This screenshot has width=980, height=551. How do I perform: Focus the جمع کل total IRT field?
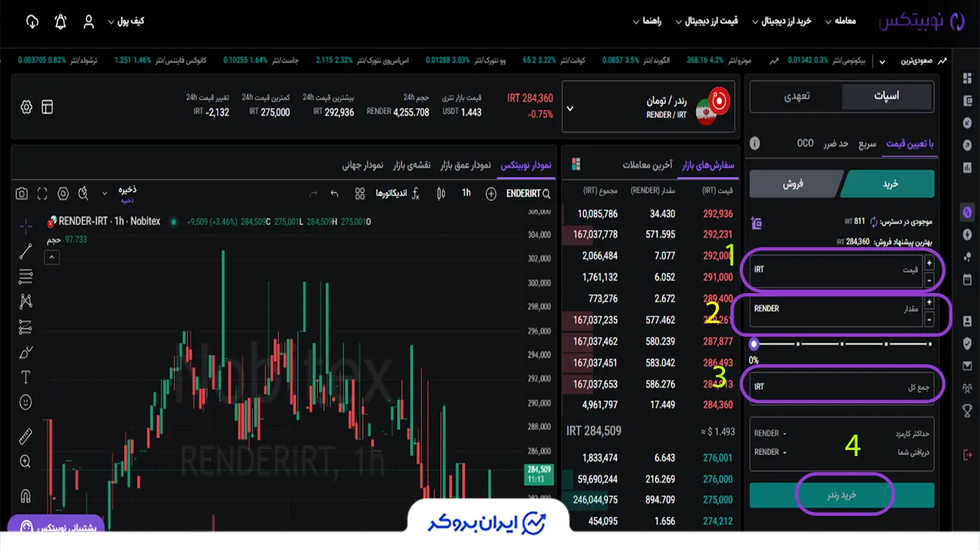tap(842, 386)
